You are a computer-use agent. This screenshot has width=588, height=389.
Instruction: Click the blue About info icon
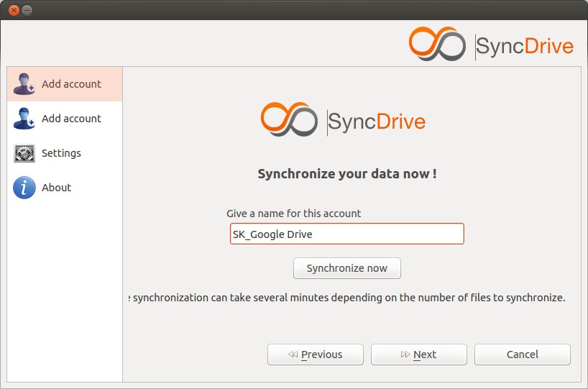pyautogui.click(x=24, y=188)
